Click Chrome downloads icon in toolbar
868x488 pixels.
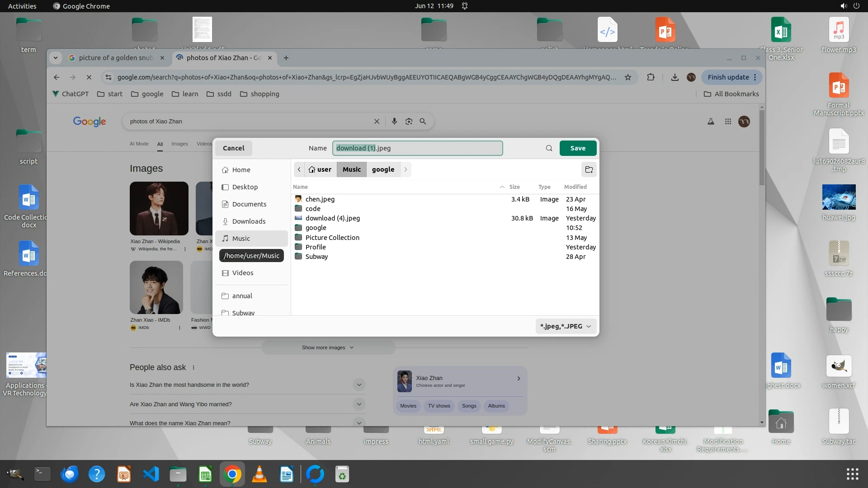(x=675, y=77)
